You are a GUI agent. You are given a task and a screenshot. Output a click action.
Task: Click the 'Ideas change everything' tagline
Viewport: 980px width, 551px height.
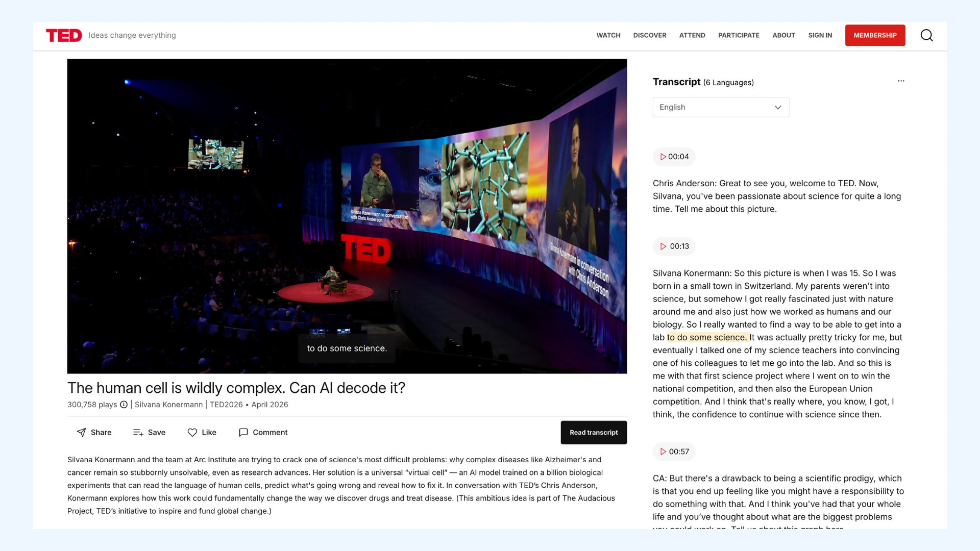132,35
